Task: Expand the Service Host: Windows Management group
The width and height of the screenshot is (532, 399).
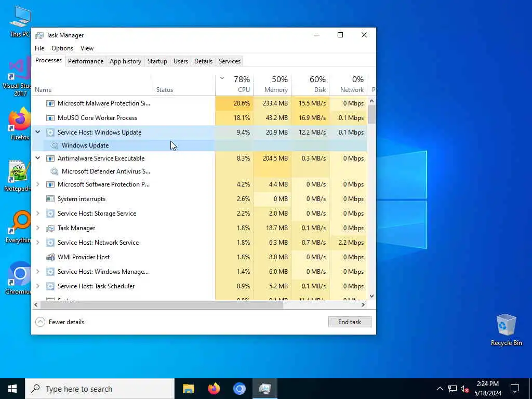Action: pyautogui.click(x=37, y=272)
